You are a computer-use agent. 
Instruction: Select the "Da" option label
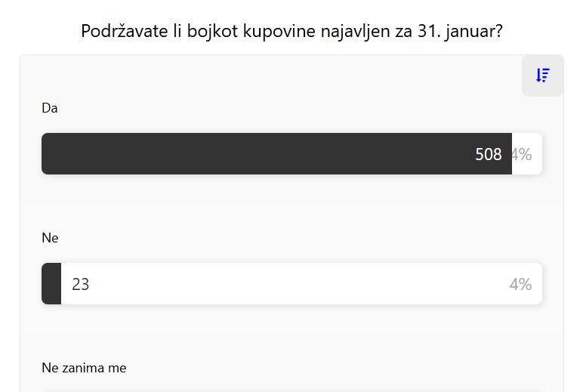tap(50, 108)
